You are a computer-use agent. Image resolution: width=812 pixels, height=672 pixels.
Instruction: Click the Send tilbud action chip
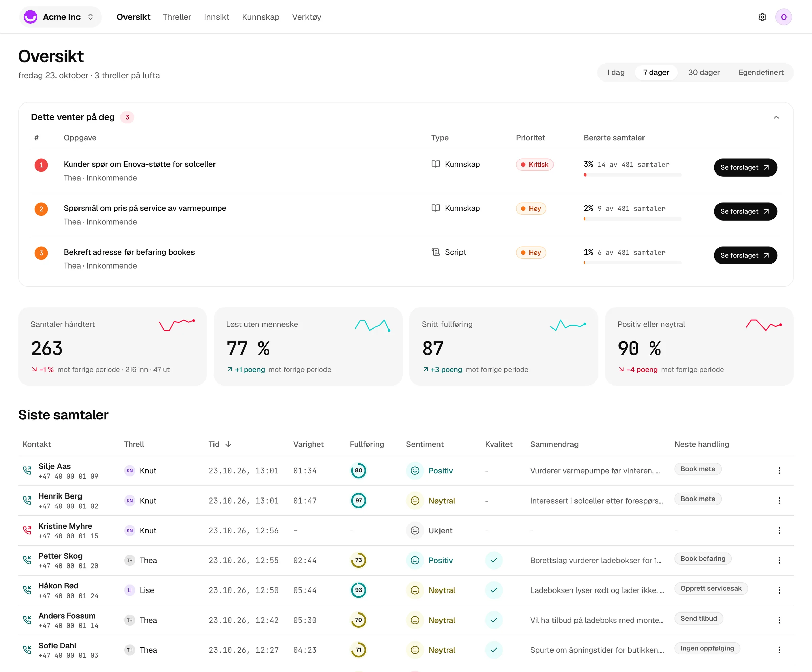pos(698,618)
